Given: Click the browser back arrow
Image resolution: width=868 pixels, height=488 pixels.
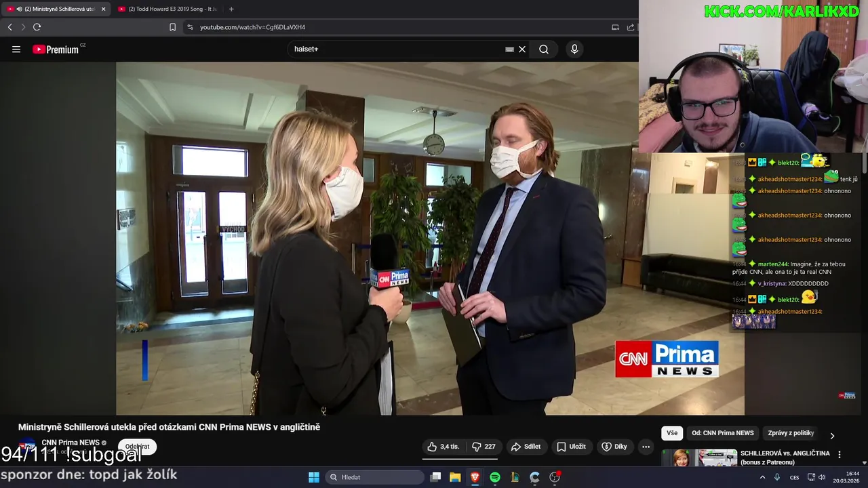Looking at the screenshot, I should [x=9, y=27].
